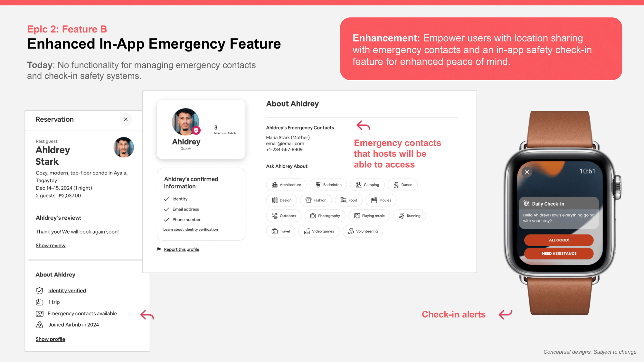Click the Airbnb logo icon beside Joined
644x362 pixels.
tap(40, 325)
